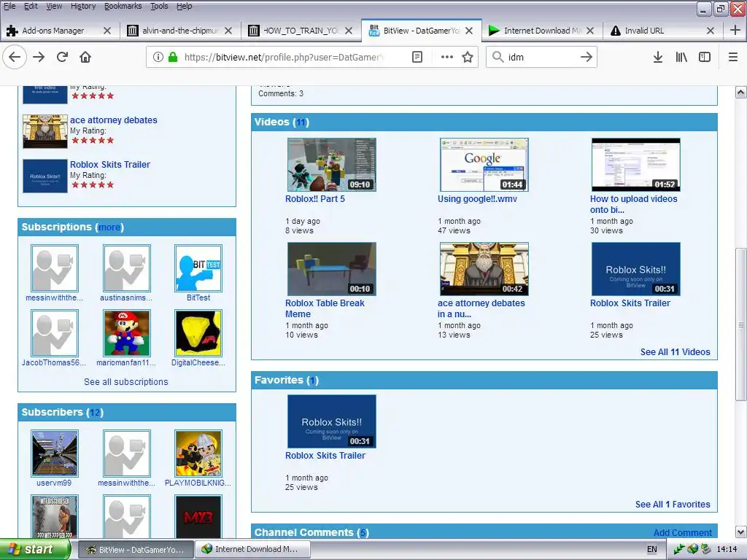Show site information icon in address bar
The width and height of the screenshot is (747, 560).
coord(158,57)
